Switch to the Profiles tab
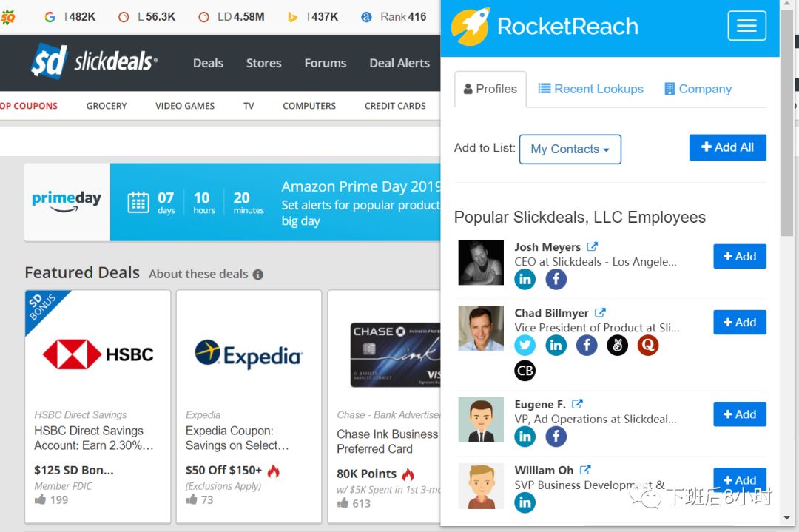This screenshot has width=799, height=532. pyautogui.click(x=490, y=90)
